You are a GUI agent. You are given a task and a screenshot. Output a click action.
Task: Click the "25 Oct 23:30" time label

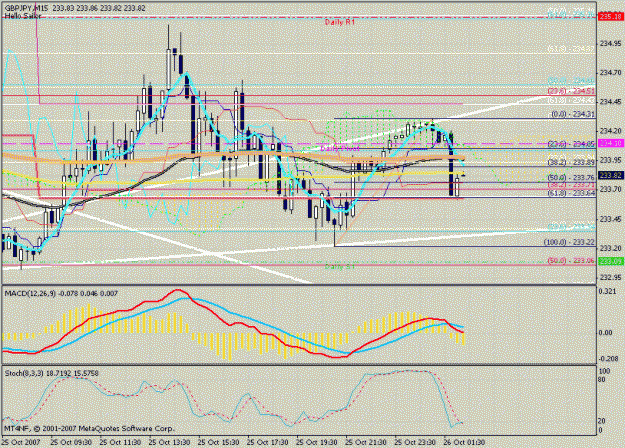[415, 442]
